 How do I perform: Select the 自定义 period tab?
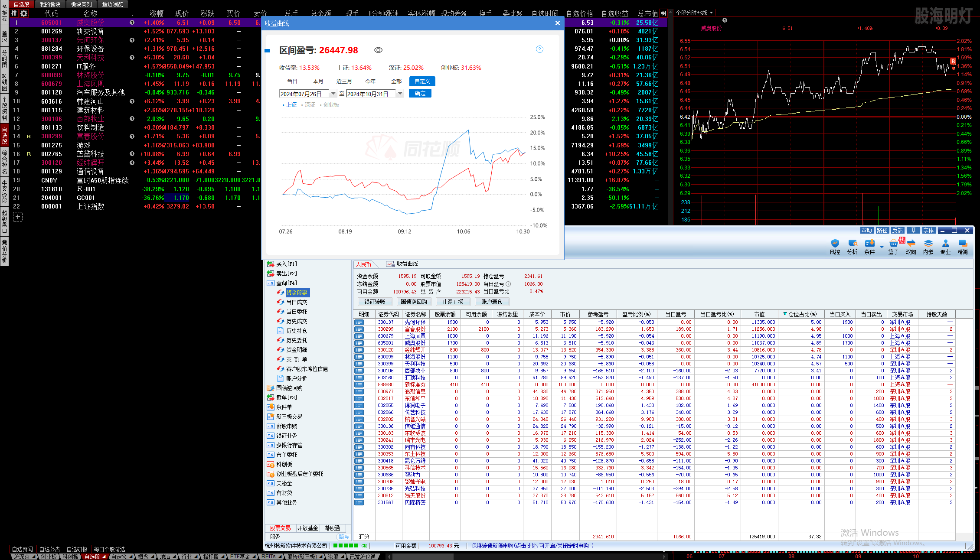[422, 81]
